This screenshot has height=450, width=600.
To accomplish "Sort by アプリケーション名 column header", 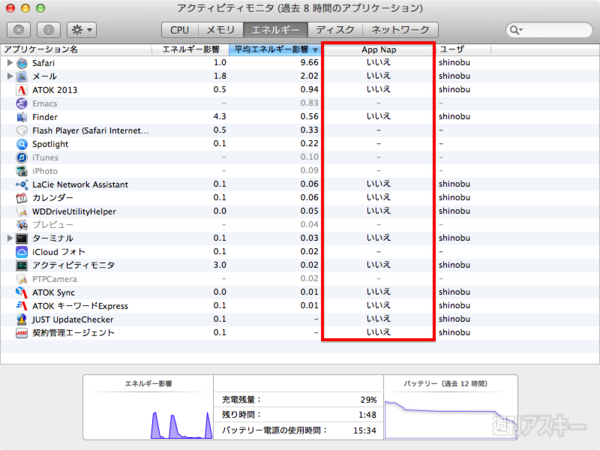I will (x=77, y=49).
